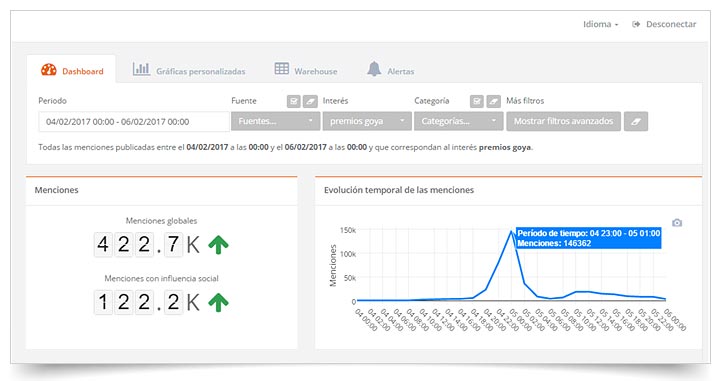Select all categories with Categoría check icon
This screenshot has width=720, height=381.
(477, 101)
